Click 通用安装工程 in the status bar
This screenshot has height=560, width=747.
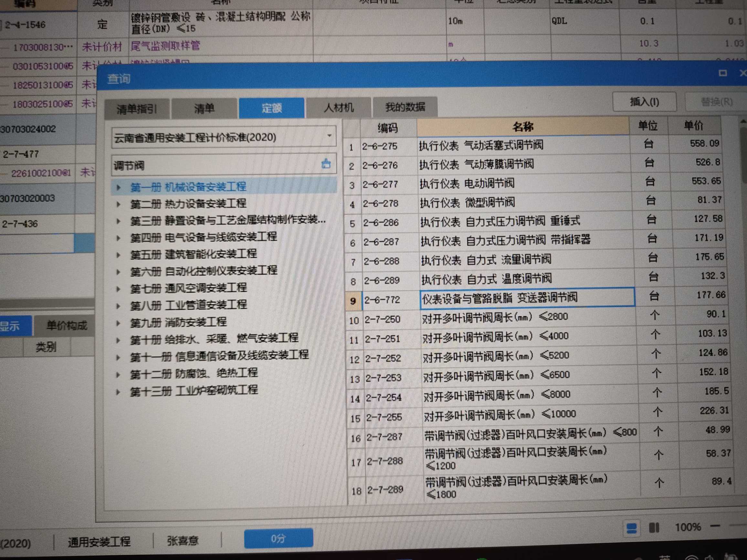99,542
